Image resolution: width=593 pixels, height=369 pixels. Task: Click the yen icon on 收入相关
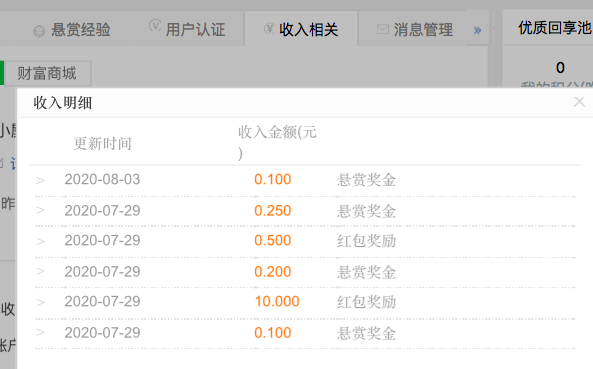pyautogui.click(x=269, y=28)
